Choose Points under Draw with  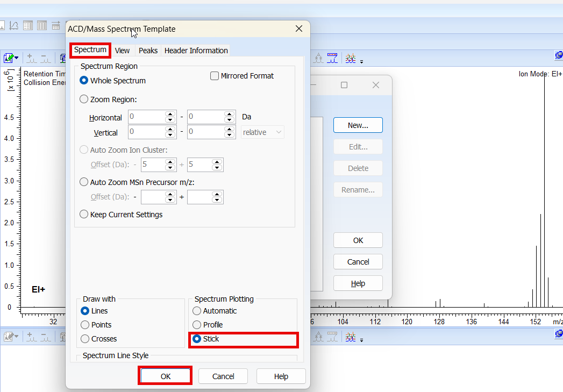click(x=85, y=325)
